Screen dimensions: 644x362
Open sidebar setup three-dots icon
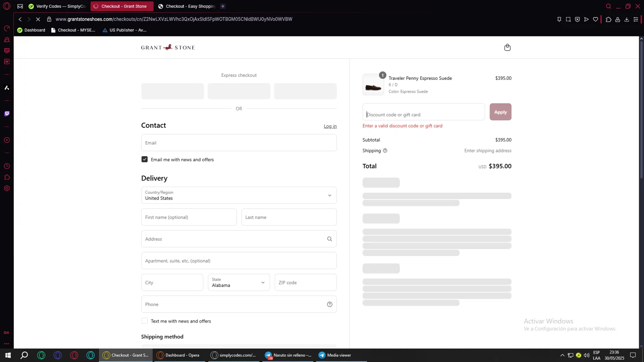[6, 344]
